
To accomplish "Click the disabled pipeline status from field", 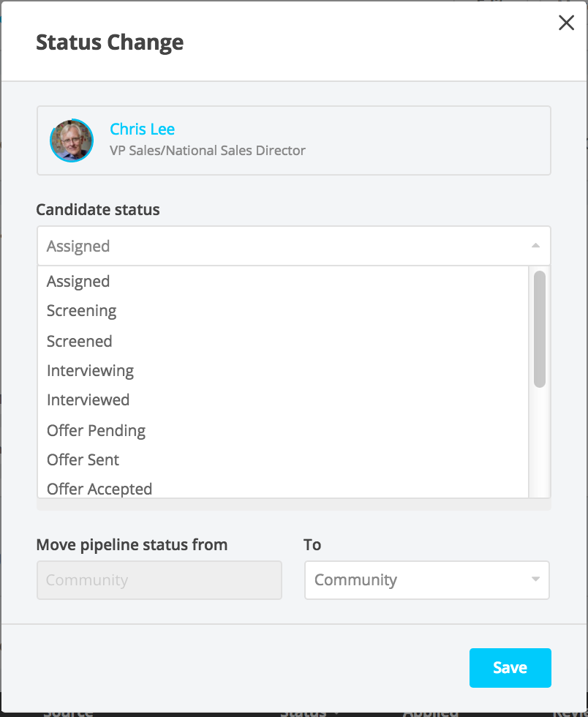I will [x=159, y=580].
